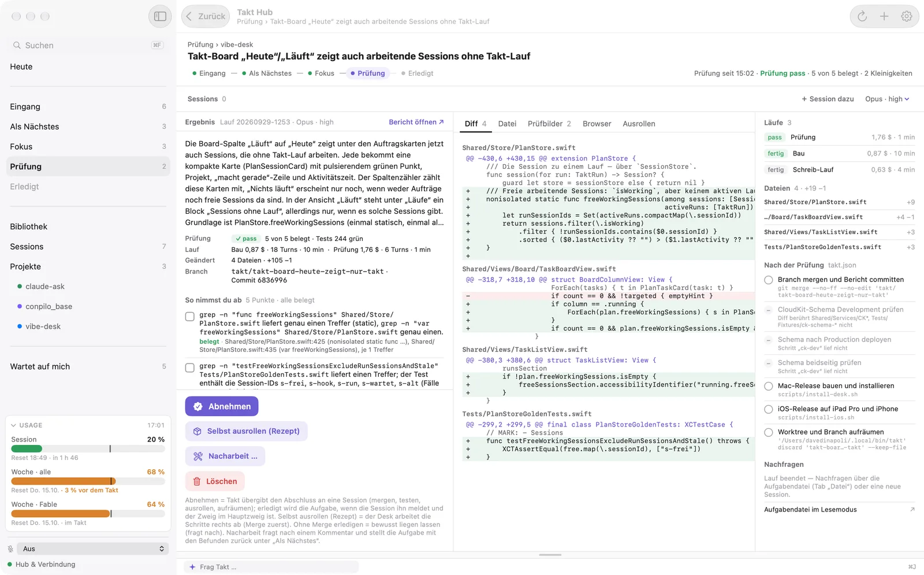Open Eingang in the sidebar
The height and width of the screenshot is (575, 924).
pos(88,106)
